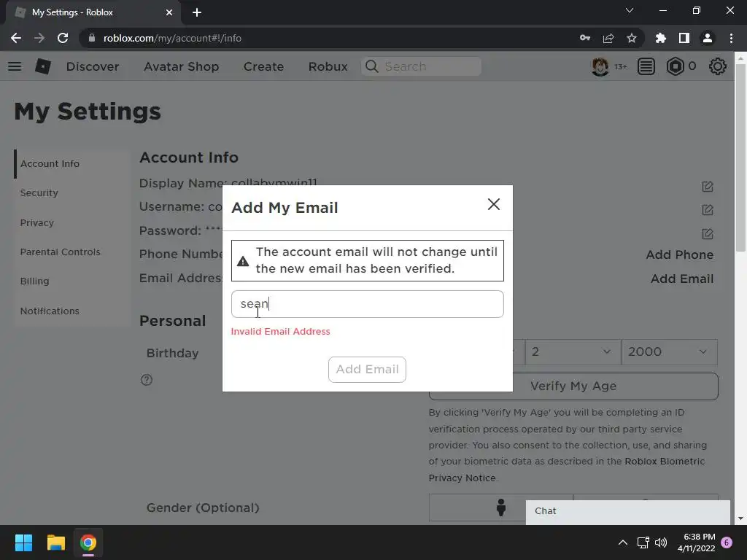Click the Invalid Email Address error text
747x560 pixels.
pyautogui.click(x=280, y=332)
